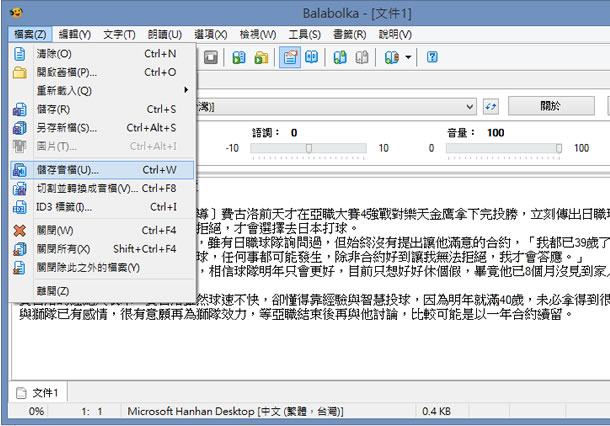Click the red X icon beside 關閉(W)
This screenshot has height=426, width=610.
pyautogui.click(x=19, y=231)
